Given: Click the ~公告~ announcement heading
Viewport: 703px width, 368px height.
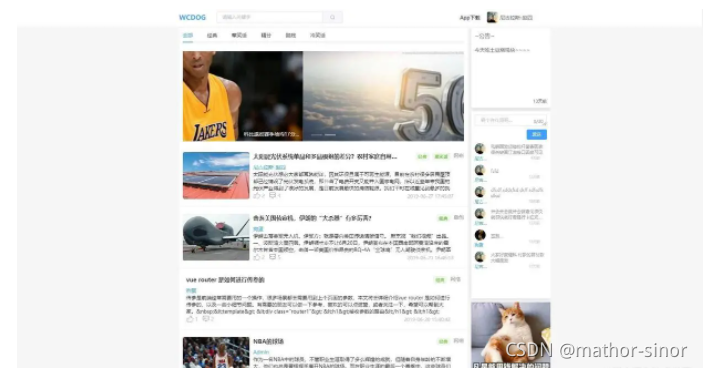Looking at the screenshot, I should pyautogui.click(x=484, y=36).
